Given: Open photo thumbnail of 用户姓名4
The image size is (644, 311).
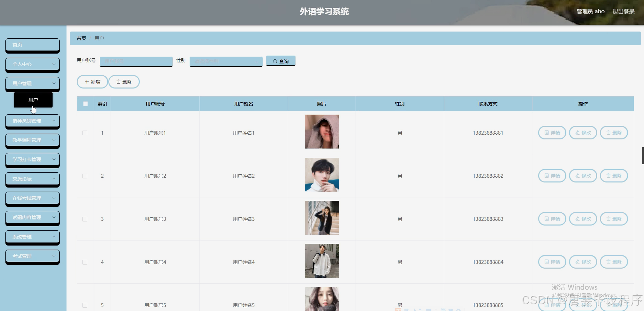Looking at the screenshot, I should tap(322, 261).
